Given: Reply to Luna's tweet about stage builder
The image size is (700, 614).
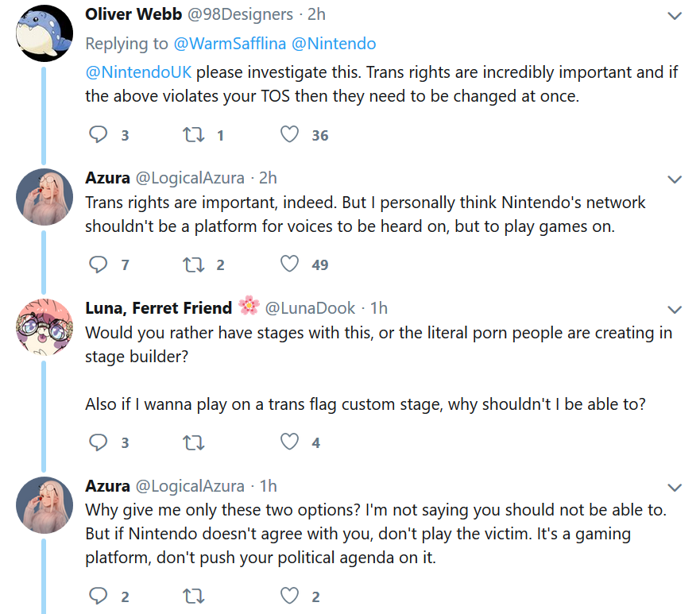Looking at the screenshot, I should coord(99,442).
